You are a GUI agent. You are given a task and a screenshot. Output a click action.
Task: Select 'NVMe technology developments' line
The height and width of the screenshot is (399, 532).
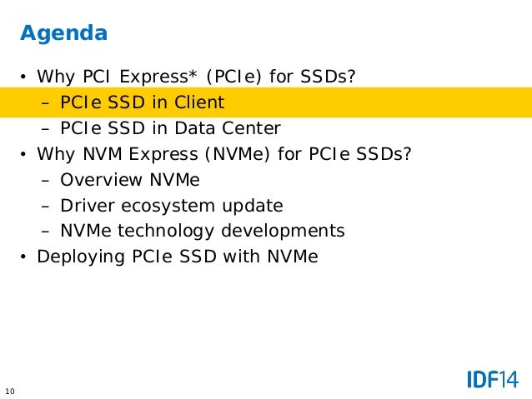(x=203, y=232)
